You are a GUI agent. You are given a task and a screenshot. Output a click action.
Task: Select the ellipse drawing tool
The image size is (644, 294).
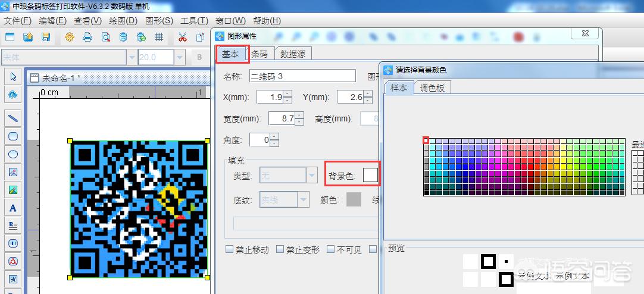click(13, 154)
